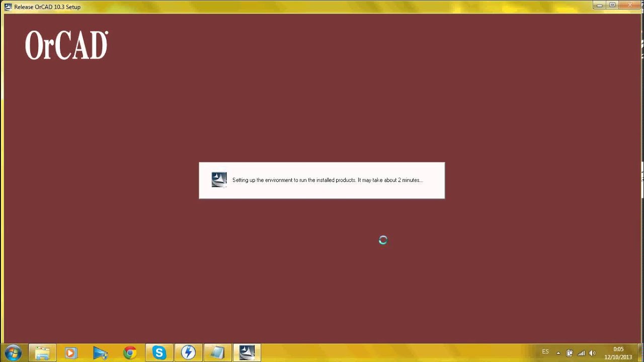This screenshot has height=362, width=644.
Task: Click the setup icon in the message box
Action: [x=219, y=179]
